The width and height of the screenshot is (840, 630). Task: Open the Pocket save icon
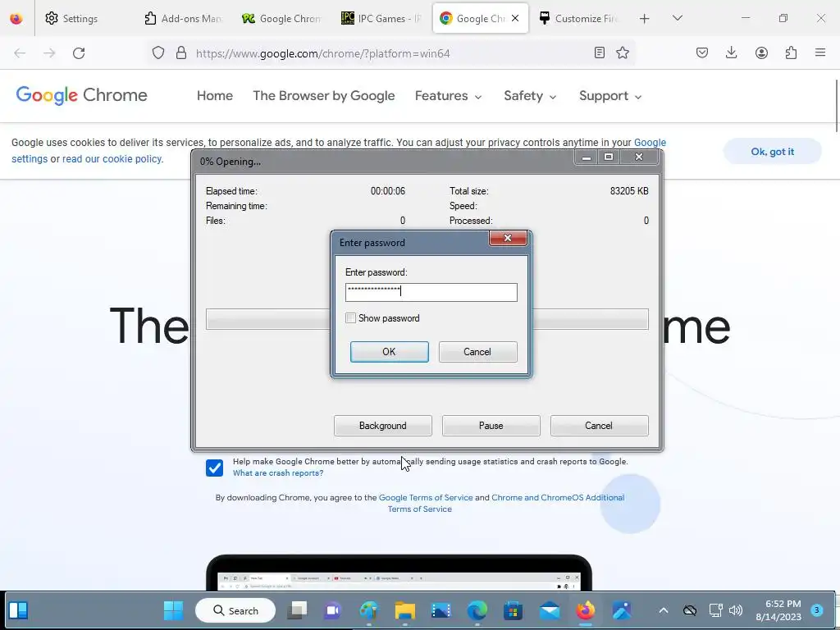tap(702, 52)
